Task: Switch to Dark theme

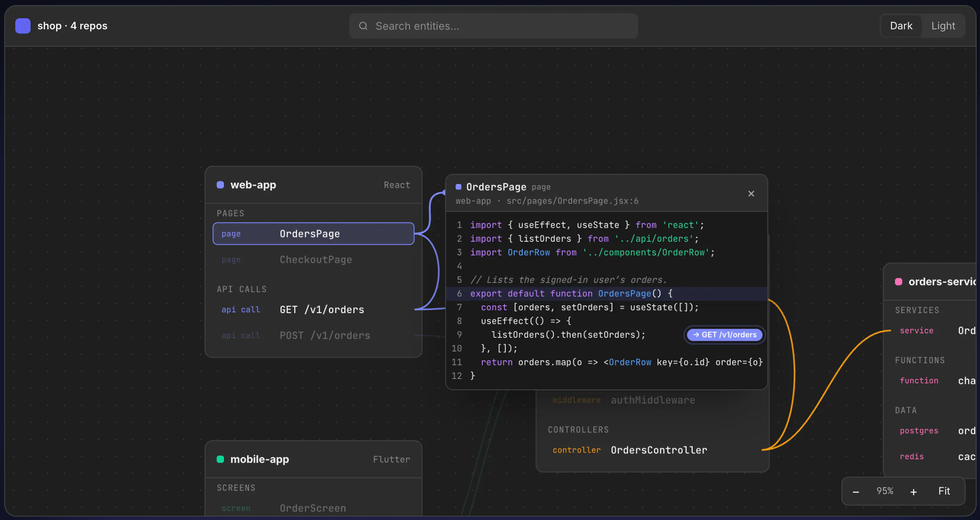Action: click(x=901, y=26)
